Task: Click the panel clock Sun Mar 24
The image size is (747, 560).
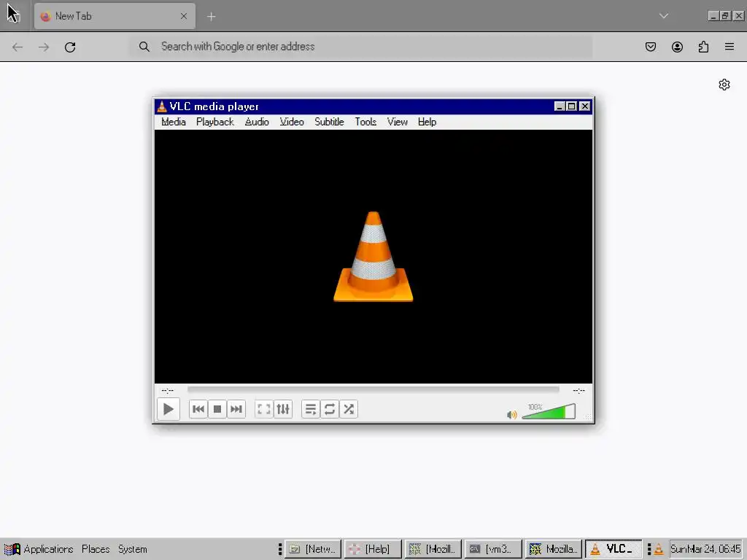Action: 705,549
